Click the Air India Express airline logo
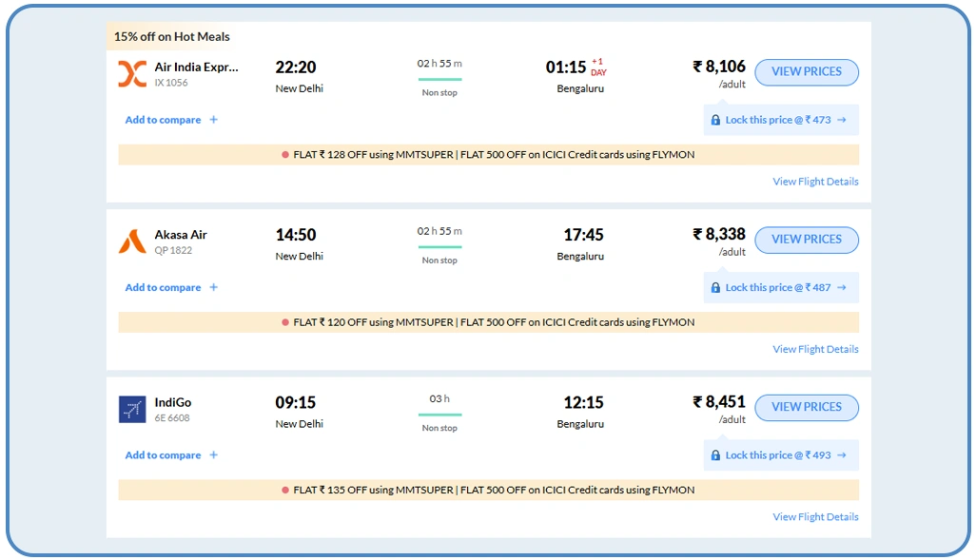The height and width of the screenshot is (560, 976). click(132, 74)
